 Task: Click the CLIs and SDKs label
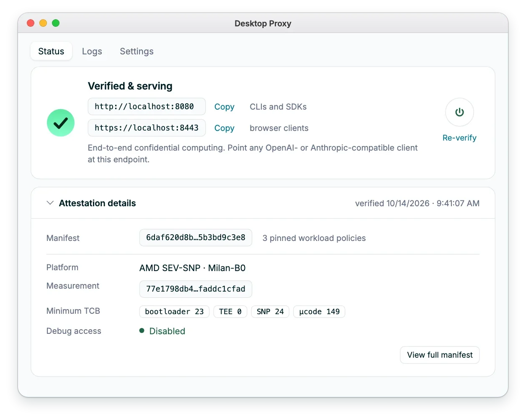tap(278, 107)
